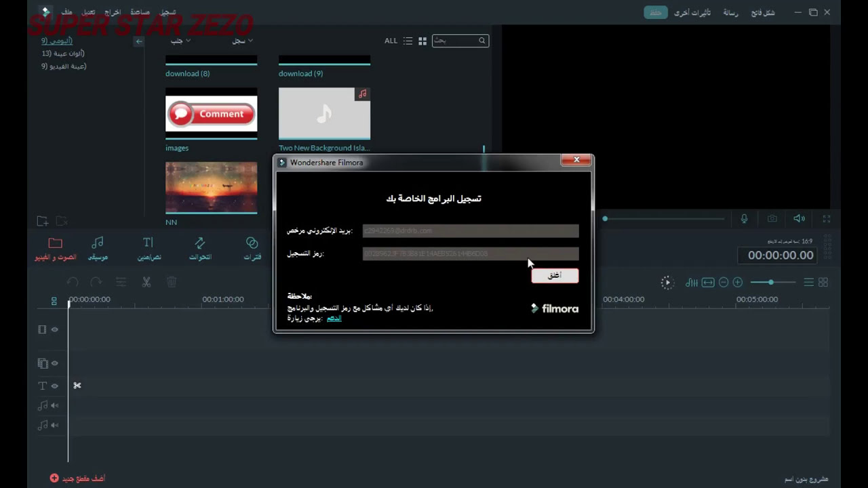868x488 pixels.
Task: Switch media library to grid view
Action: click(x=422, y=41)
